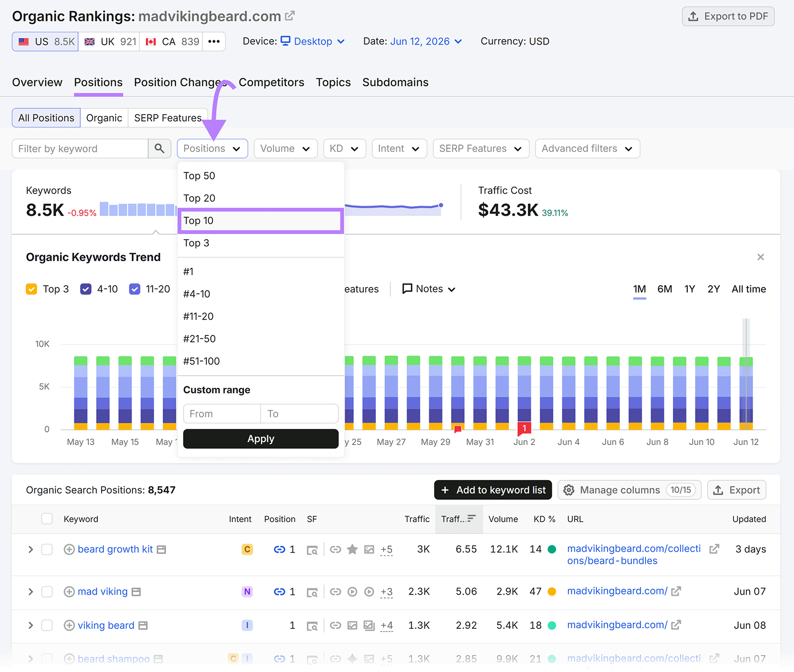Click the add icon beside the keyword viking beard
The image size is (794, 672).
(x=69, y=625)
